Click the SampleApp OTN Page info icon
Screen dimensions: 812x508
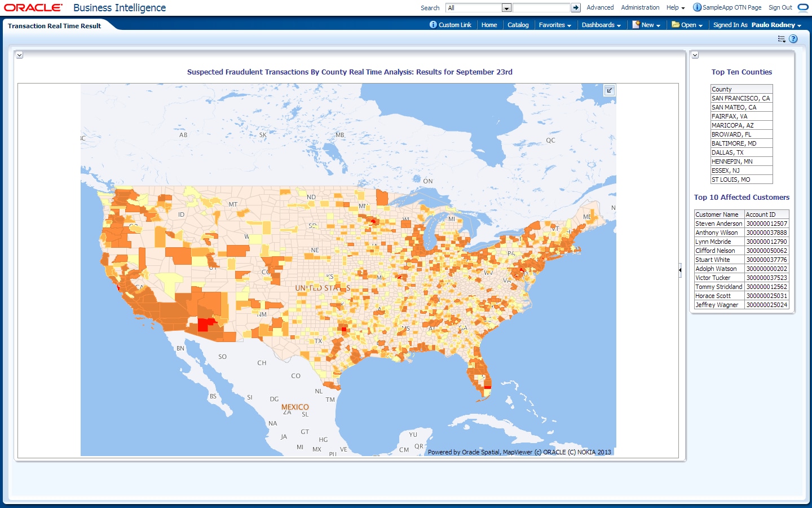(697, 7)
